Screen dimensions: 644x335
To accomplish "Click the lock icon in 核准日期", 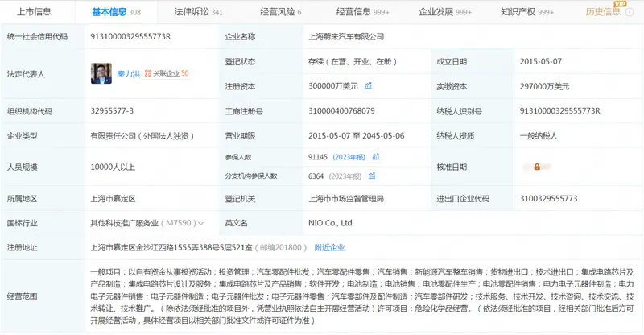I will pos(537,167).
